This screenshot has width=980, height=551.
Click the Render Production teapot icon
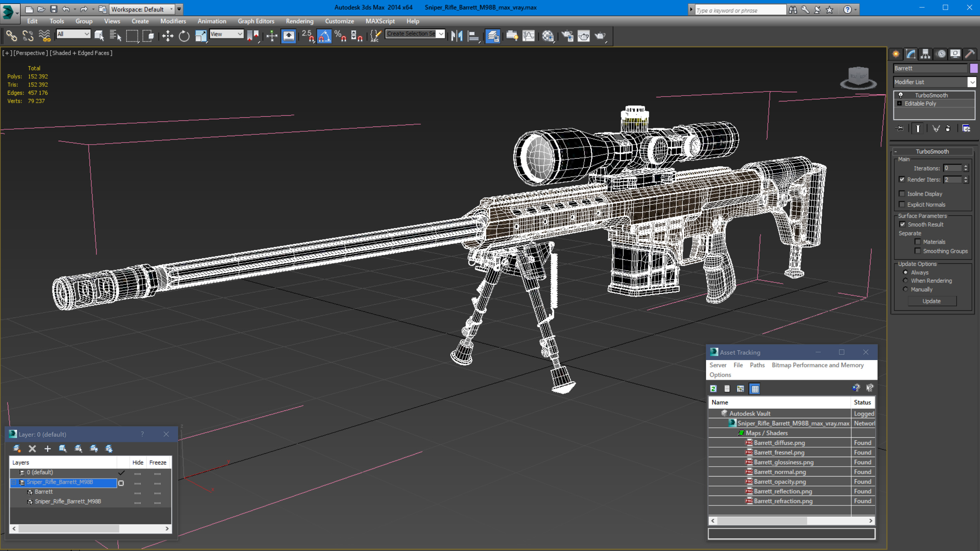pos(600,36)
